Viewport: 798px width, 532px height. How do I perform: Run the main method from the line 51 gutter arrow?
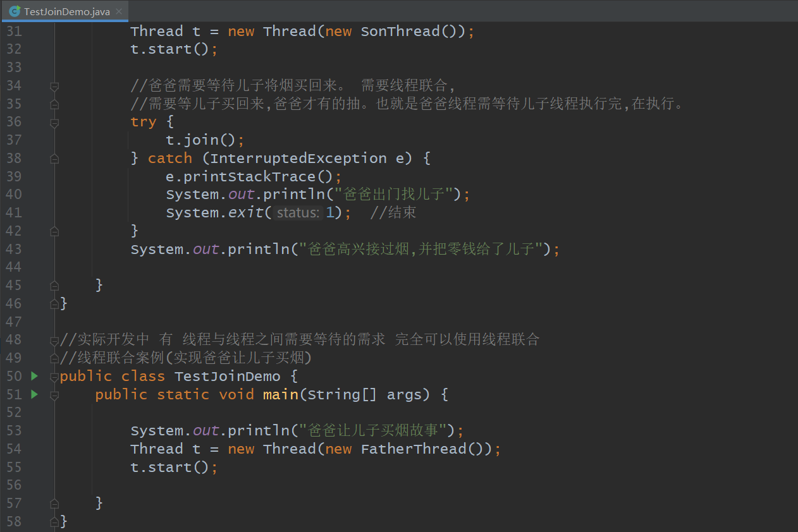click(x=34, y=394)
